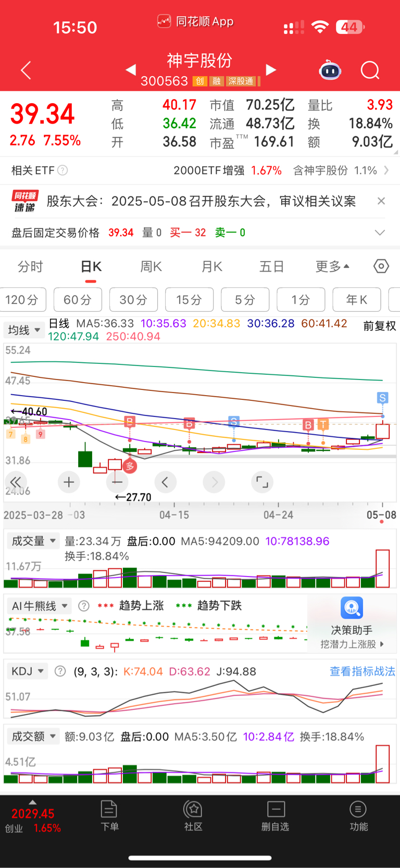Open the AI牛熊线 indicator dropdown
400x868 pixels.
click(x=40, y=606)
